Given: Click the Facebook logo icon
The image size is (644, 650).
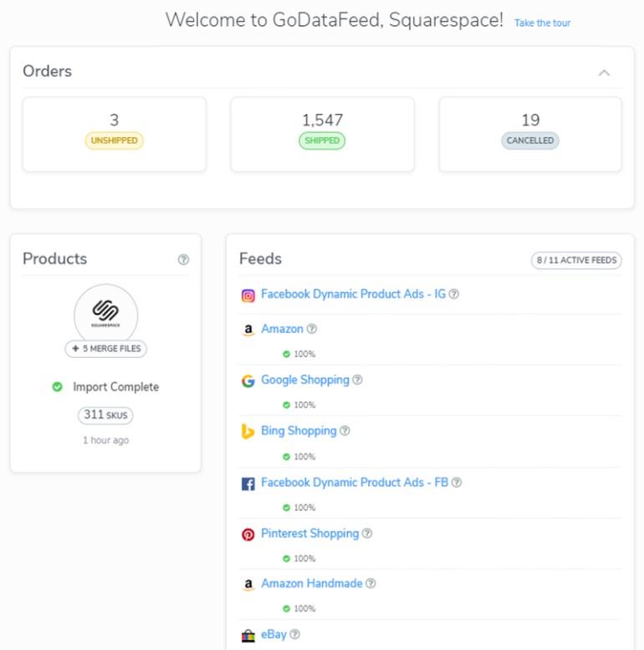Looking at the screenshot, I should tap(248, 484).
